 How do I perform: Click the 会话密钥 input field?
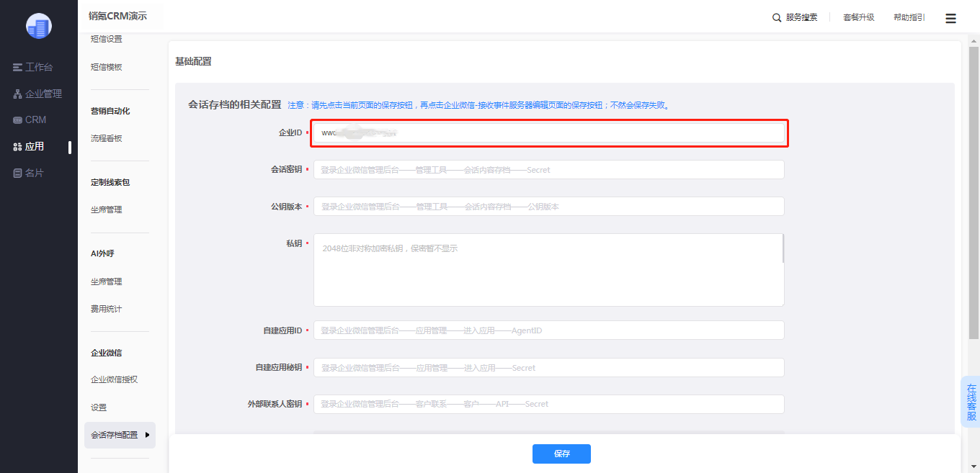(548, 170)
